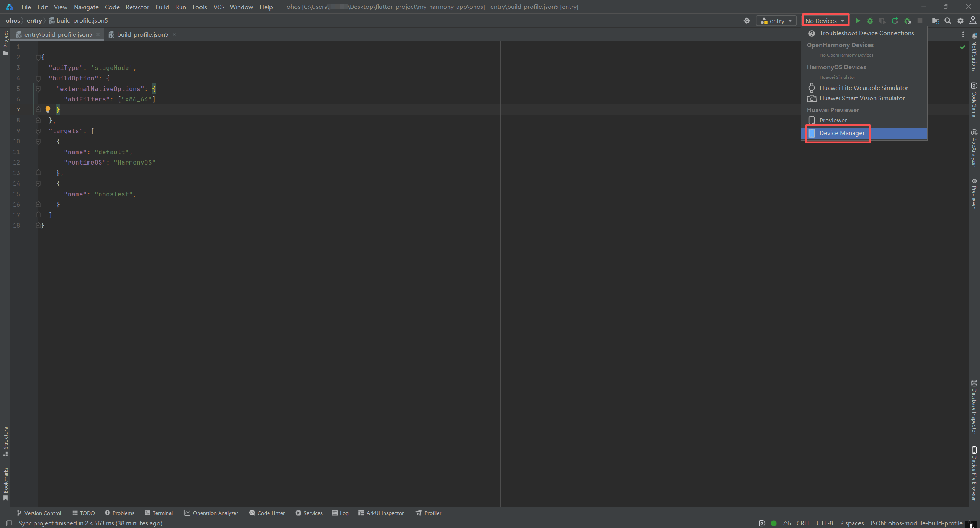Open the Profiler tool window
Viewport: 980px width, 528px height.
(429, 513)
